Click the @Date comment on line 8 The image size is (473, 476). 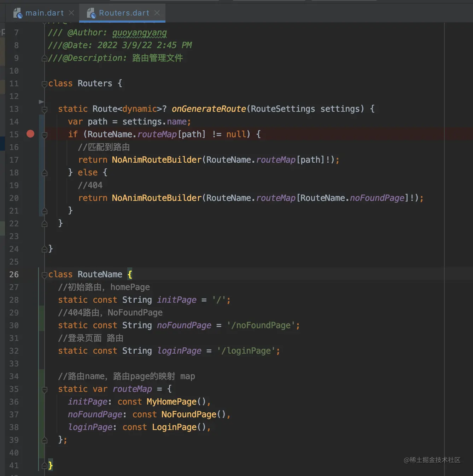120,45
